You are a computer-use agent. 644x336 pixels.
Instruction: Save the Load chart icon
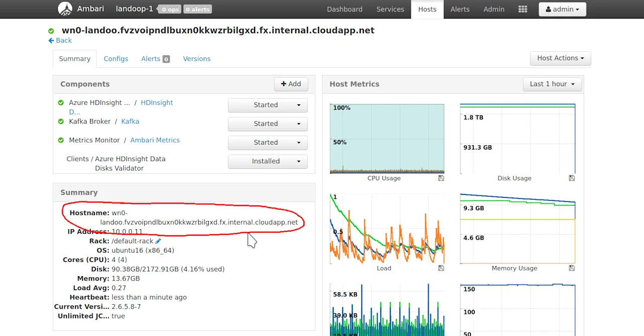pyautogui.click(x=441, y=268)
